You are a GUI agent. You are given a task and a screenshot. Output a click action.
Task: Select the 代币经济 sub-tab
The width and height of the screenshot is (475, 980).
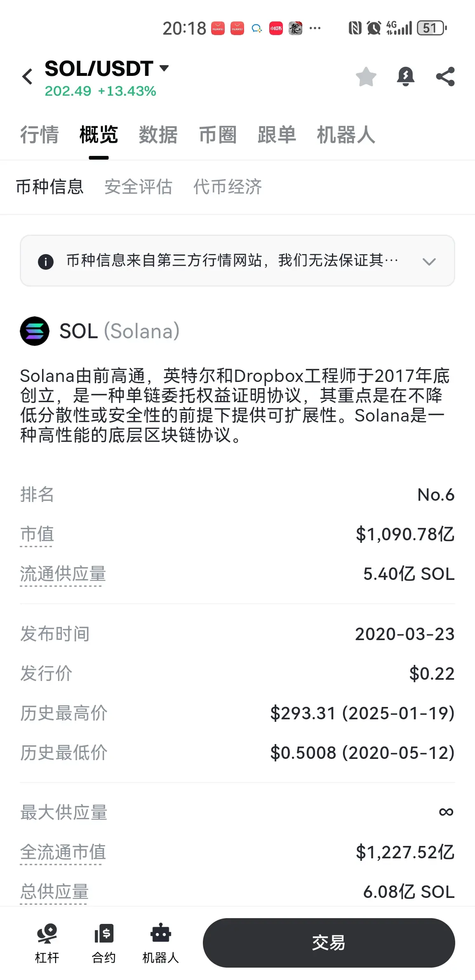click(228, 186)
